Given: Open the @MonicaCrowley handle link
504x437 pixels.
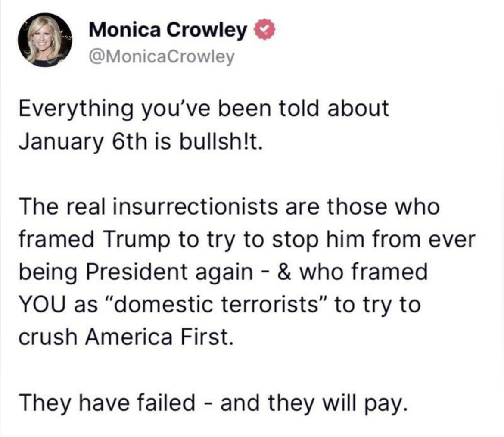Looking at the screenshot, I should [162, 56].
